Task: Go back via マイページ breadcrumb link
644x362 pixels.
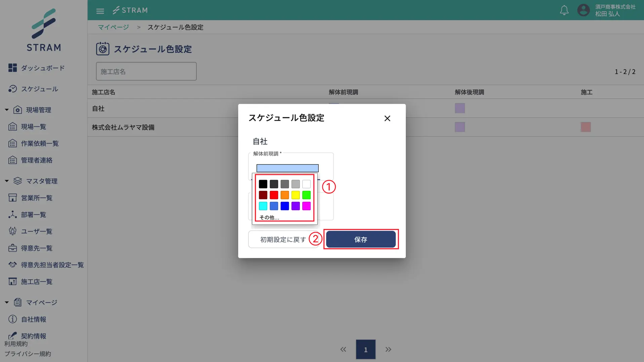Action: click(x=113, y=27)
